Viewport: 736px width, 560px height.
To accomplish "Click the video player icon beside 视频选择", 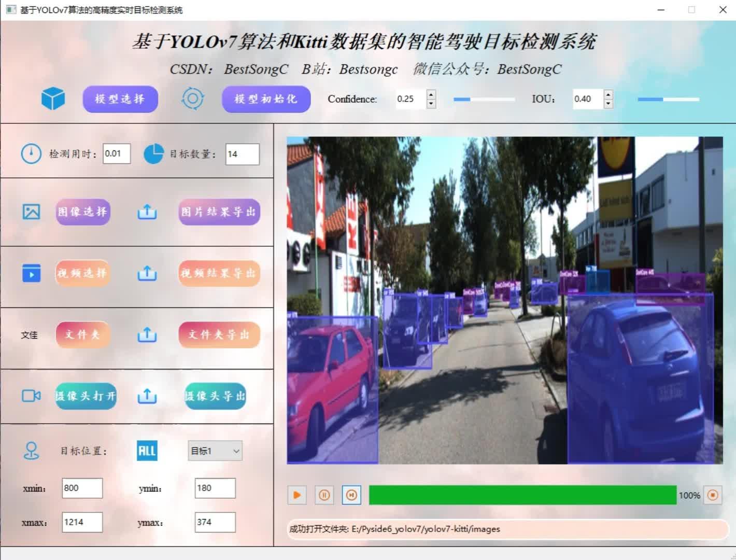I will pyautogui.click(x=31, y=273).
